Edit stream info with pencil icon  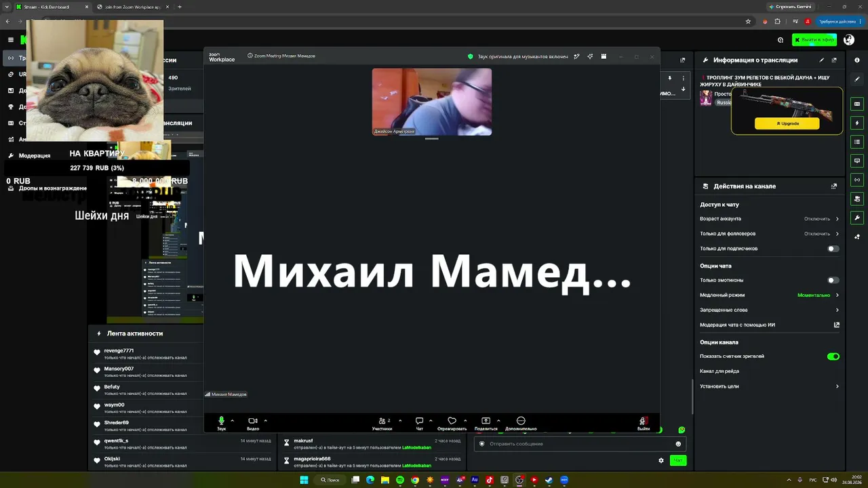(822, 60)
